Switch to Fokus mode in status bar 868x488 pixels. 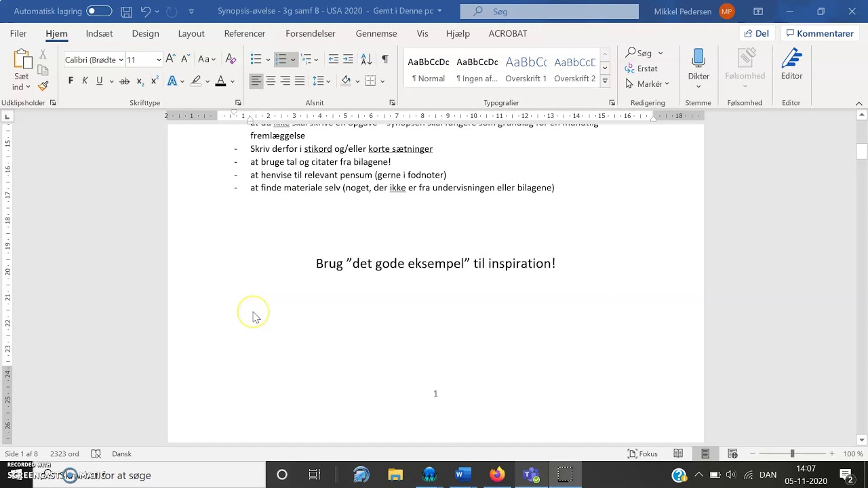[643, 454]
